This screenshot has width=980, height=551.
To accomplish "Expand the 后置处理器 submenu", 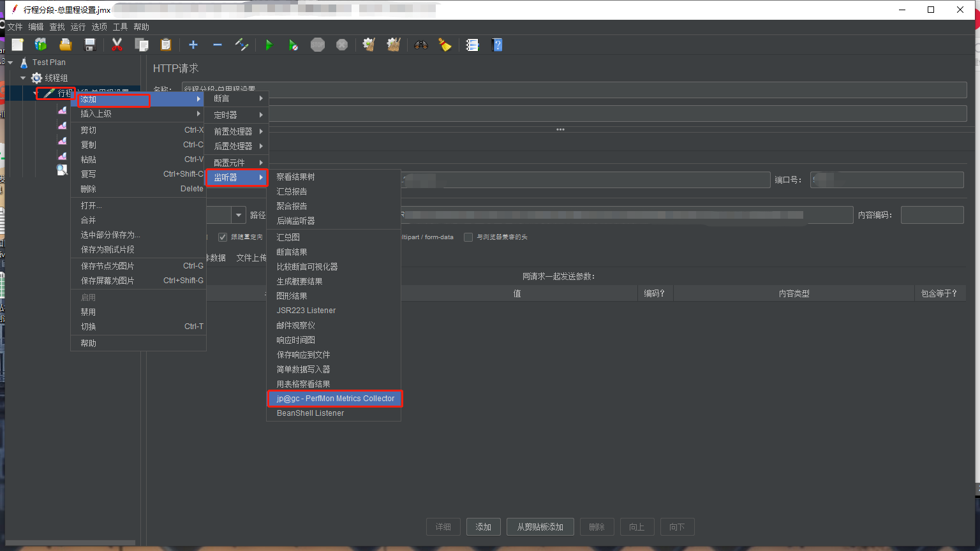I will pos(237,146).
